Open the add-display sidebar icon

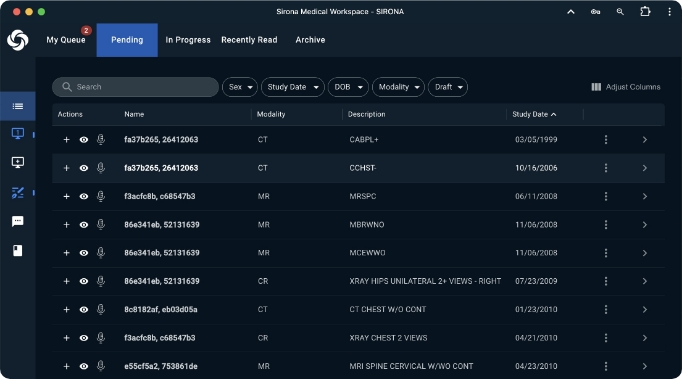(18, 163)
